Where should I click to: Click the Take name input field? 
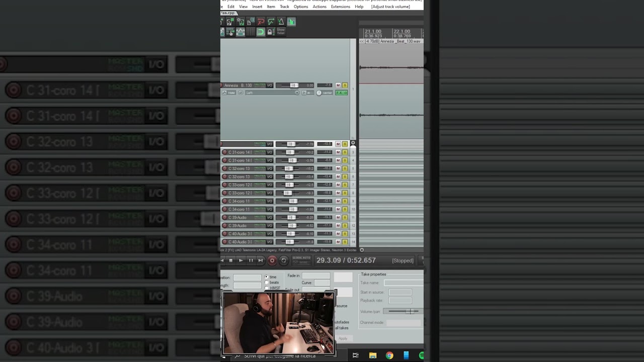coord(403,283)
